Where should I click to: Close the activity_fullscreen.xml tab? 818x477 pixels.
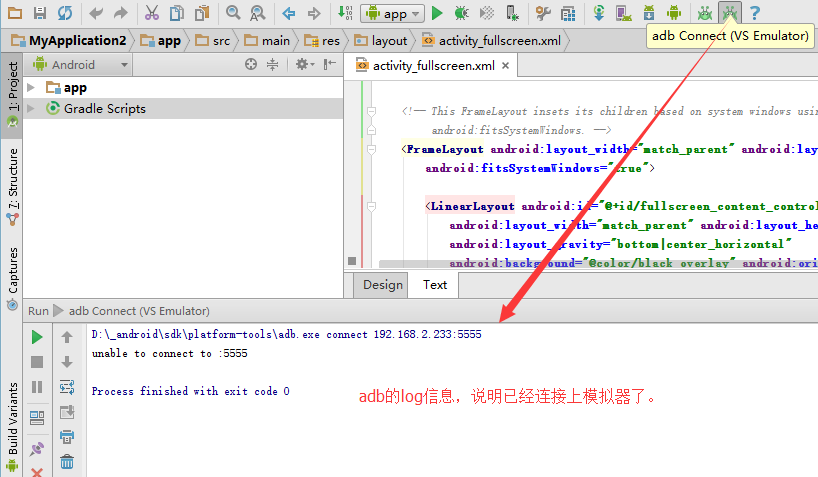click(x=505, y=66)
